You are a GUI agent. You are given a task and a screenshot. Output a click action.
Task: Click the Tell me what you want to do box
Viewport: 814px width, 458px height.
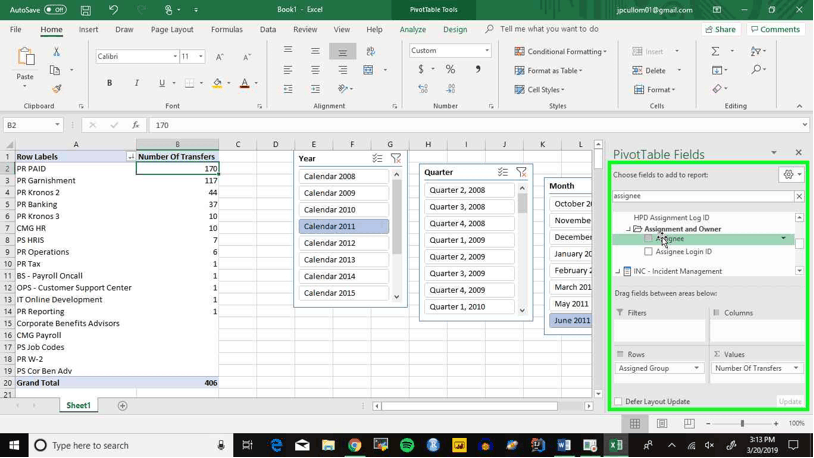click(x=549, y=29)
